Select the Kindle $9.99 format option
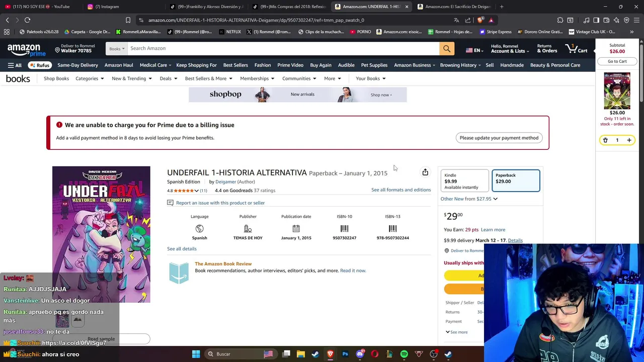 [464, 181]
